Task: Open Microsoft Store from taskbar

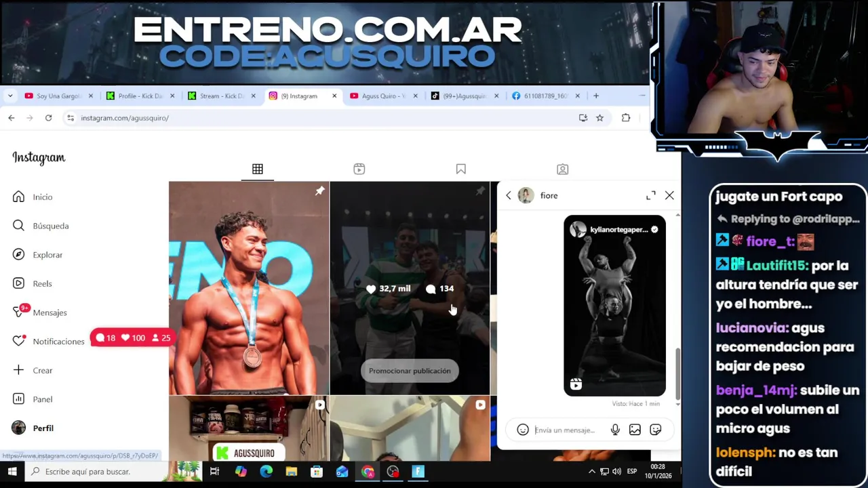Action: (317, 472)
